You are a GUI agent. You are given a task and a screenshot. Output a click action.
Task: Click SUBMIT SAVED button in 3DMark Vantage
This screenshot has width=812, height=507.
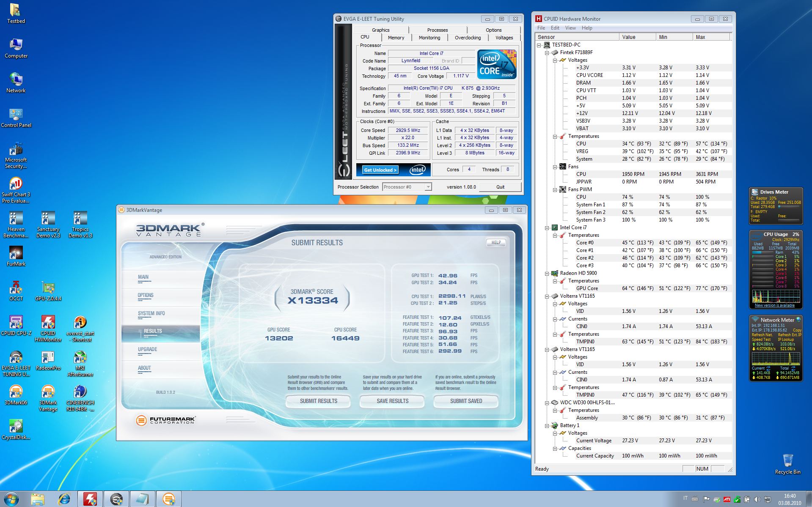(466, 401)
